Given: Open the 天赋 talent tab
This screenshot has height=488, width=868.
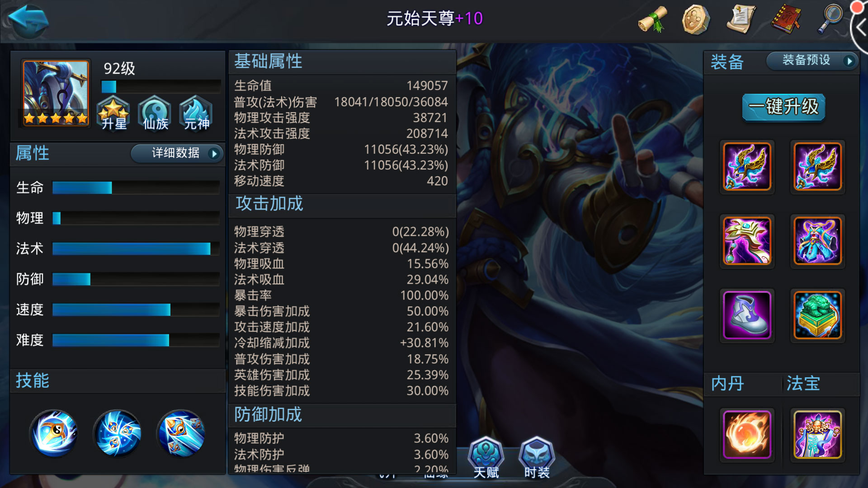Looking at the screenshot, I should (486, 457).
